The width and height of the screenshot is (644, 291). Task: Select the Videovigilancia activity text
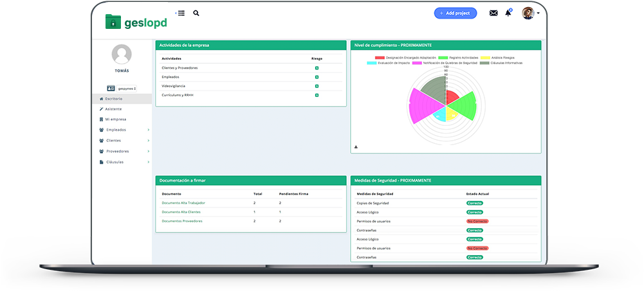click(x=173, y=86)
